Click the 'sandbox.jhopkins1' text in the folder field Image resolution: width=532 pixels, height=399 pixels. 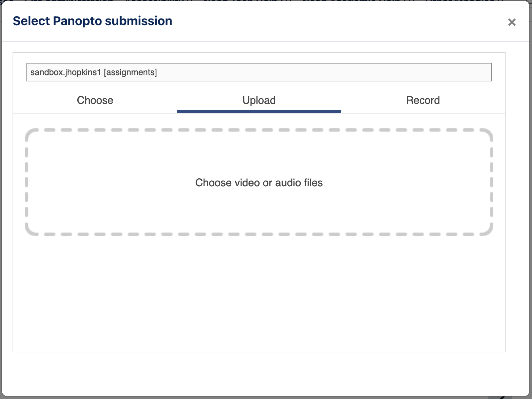click(x=65, y=72)
